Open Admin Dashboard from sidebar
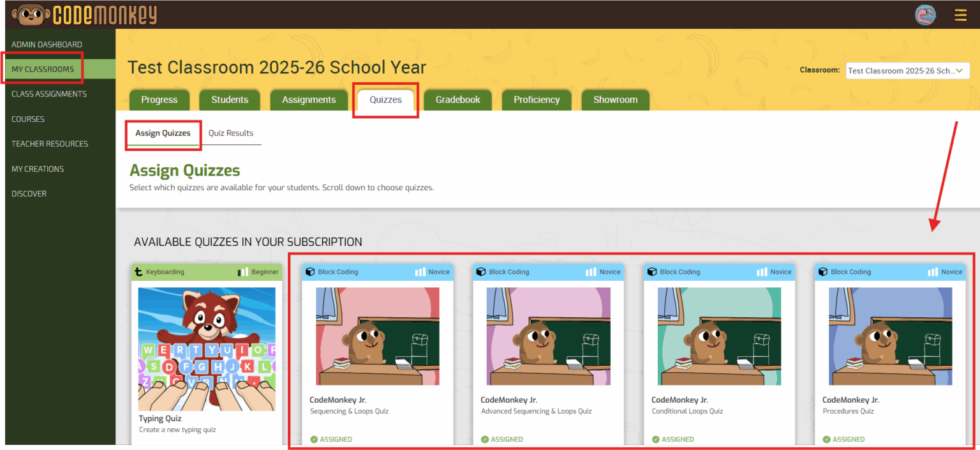 pos(47,45)
